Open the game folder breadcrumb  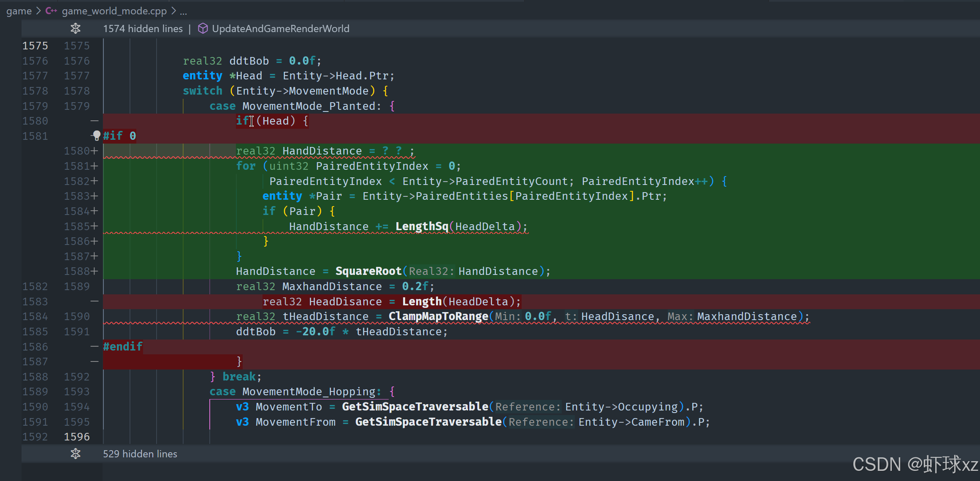[19, 11]
